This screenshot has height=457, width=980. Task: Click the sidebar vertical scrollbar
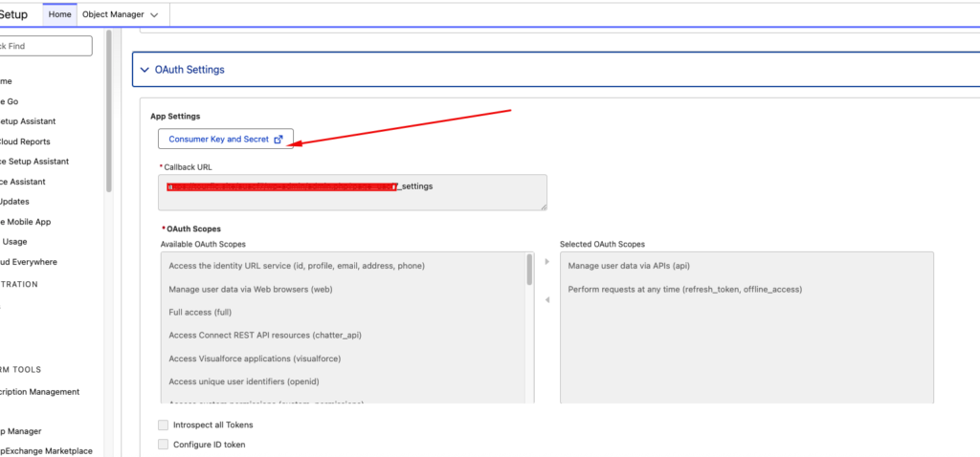point(109,115)
